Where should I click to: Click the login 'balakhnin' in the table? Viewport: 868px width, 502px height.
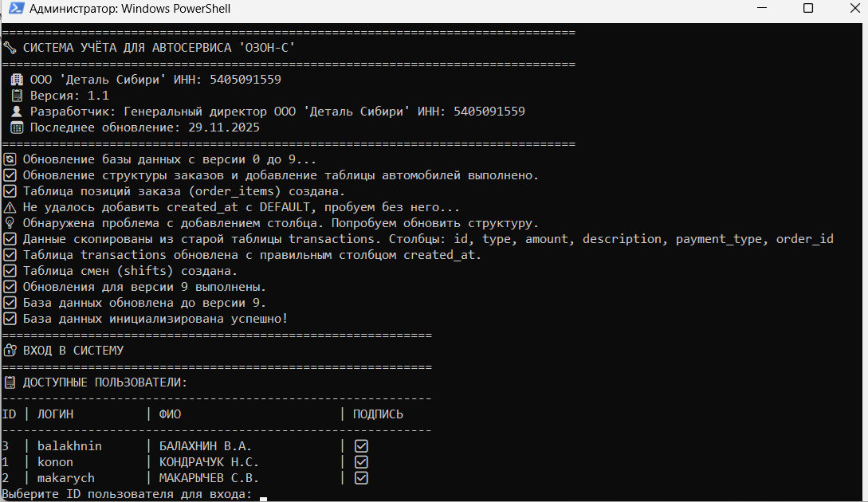click(70, 446)
